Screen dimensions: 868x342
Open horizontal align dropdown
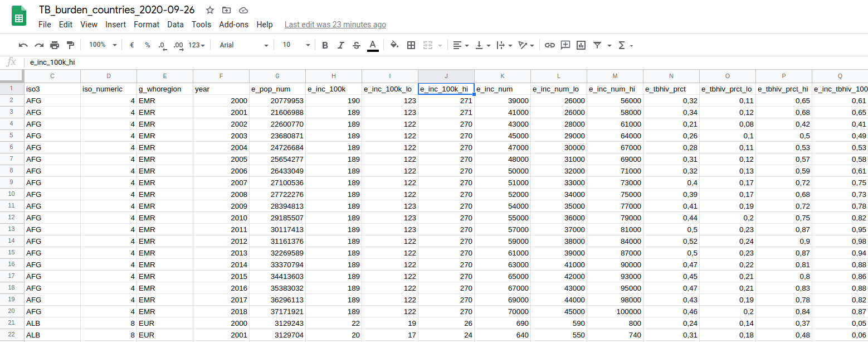(x=461, y=45)
